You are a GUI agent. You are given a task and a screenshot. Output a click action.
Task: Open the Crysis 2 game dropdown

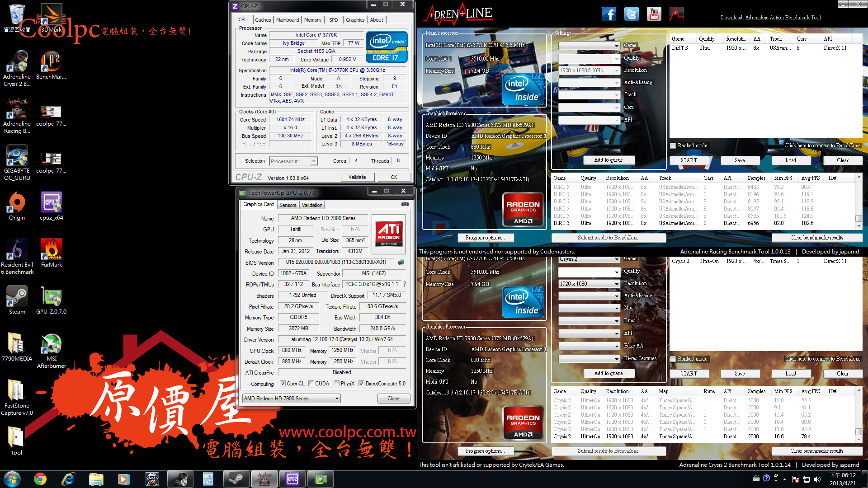click(x=590, y=259)
